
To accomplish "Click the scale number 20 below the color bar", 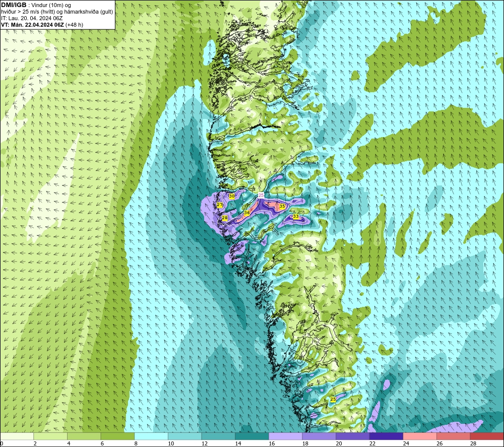I will pyautogui.click(x=339, y=443).
